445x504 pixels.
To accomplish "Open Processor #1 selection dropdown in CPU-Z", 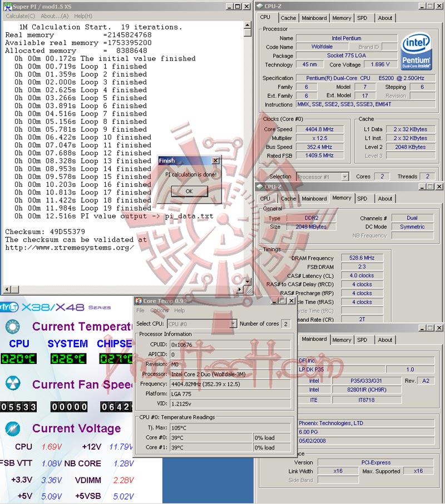I will point(345,177).
